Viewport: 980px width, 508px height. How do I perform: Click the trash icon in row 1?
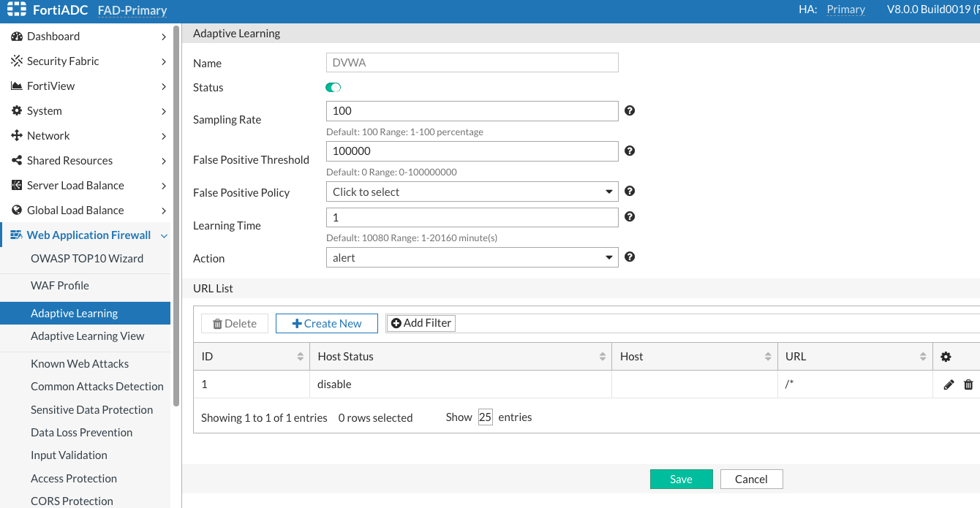[968, 384]
